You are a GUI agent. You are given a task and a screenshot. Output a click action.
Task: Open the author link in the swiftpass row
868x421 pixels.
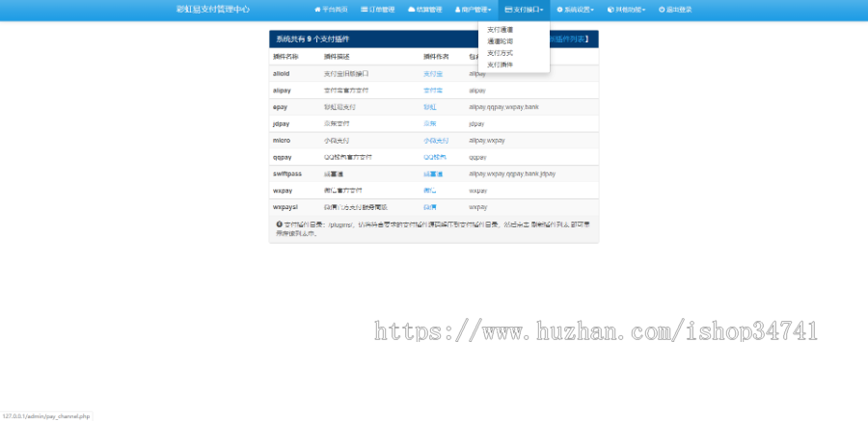[433, 173]
